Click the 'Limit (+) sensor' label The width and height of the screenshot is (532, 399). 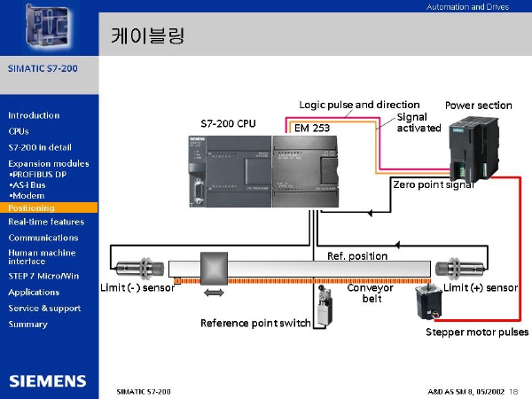pyautogui.click(x=481, y=287)
